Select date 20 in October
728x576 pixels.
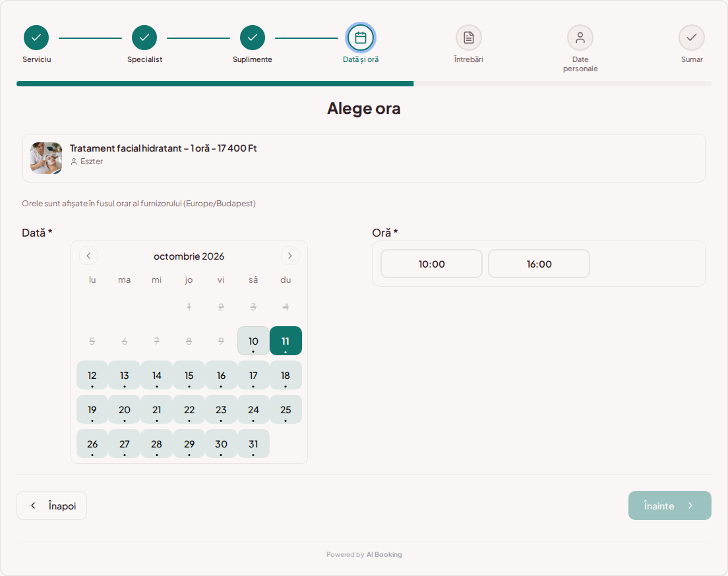tap(125, 410)
